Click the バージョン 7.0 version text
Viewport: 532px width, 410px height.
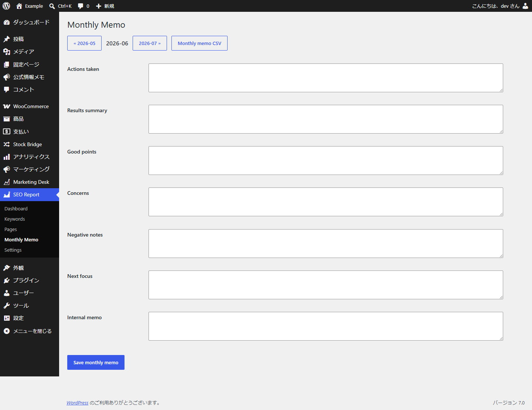pyautogui.click(x=509, y=403)
